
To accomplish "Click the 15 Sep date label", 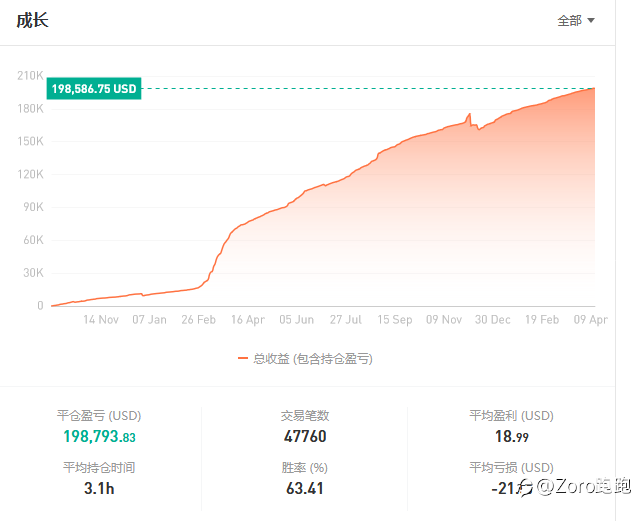I will click(395, 320).
